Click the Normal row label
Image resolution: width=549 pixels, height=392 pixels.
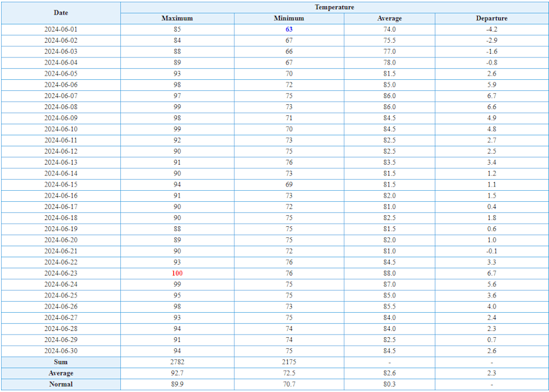61,384
